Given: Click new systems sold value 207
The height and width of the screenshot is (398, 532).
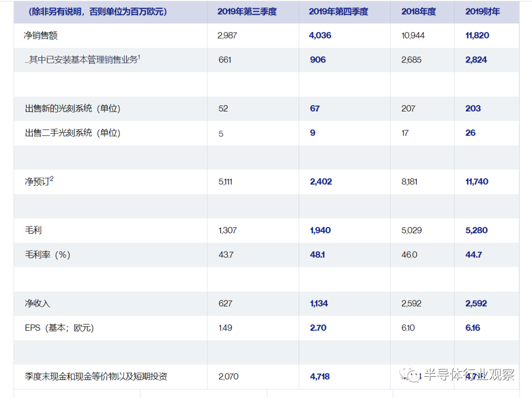Looking at the screenshot, I should tap(408, 109).
